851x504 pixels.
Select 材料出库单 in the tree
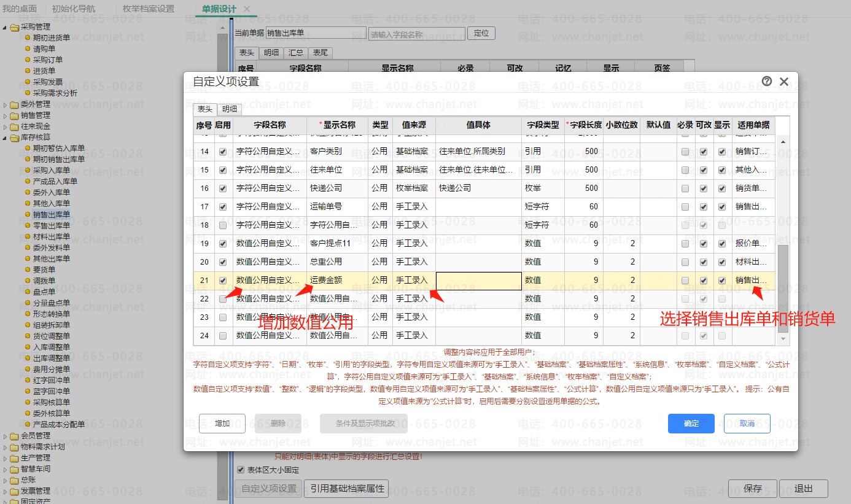pos(52,237)
